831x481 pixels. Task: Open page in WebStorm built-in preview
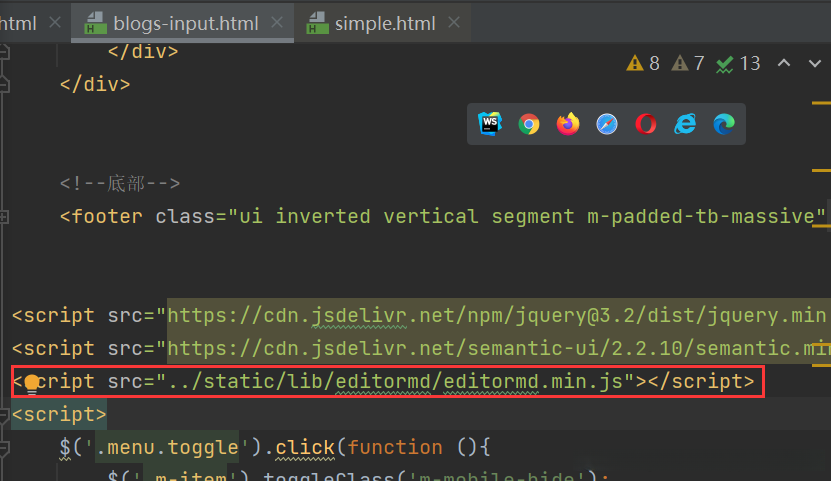490,124
